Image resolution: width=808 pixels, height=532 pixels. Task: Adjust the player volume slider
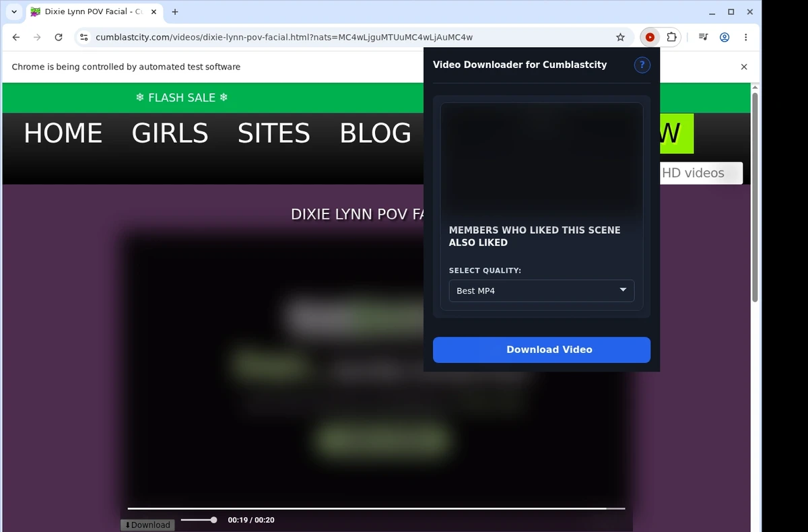(199, 520)
